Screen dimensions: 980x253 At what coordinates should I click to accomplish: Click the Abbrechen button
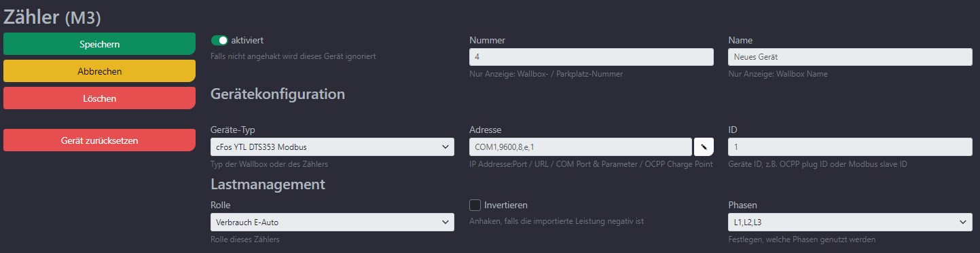99,71
